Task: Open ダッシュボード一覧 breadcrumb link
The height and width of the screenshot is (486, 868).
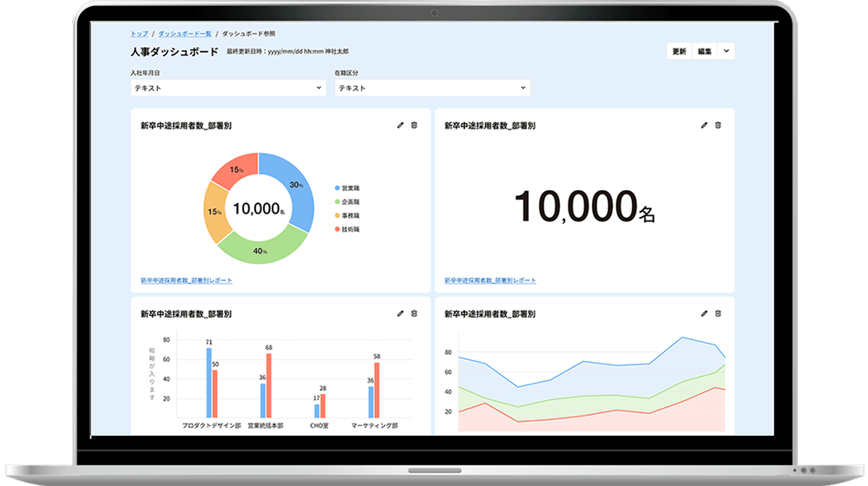Action: tap(184, 33)
